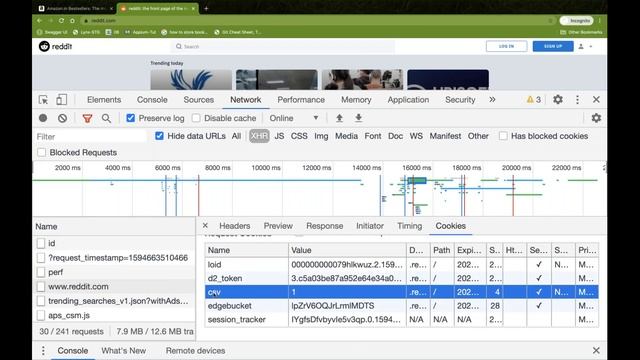Close the bottom console drawer

click(596, 351)
